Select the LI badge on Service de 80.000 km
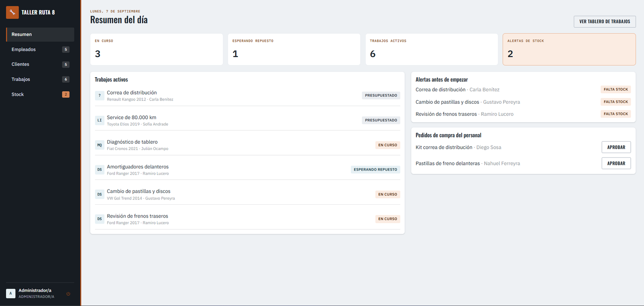 (99, 120)
